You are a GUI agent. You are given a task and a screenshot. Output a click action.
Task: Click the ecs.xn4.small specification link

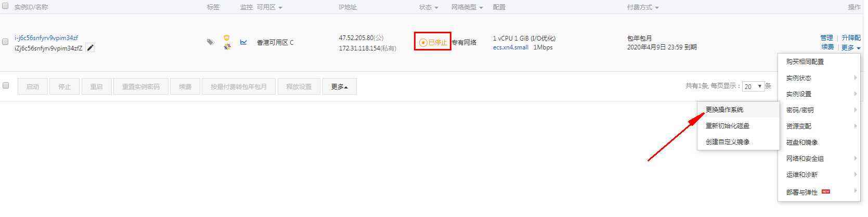511,47
